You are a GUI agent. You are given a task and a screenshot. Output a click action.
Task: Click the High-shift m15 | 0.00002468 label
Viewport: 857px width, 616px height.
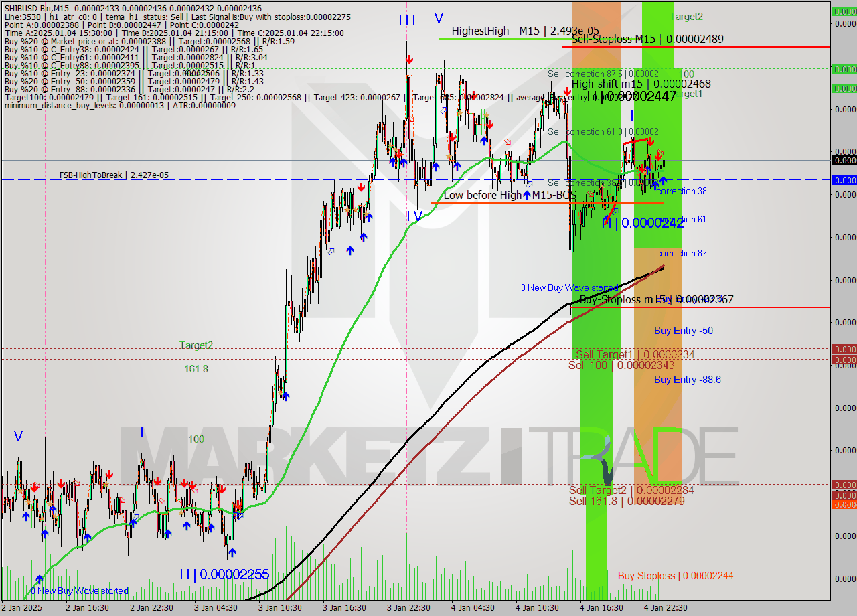pos(641,84)
